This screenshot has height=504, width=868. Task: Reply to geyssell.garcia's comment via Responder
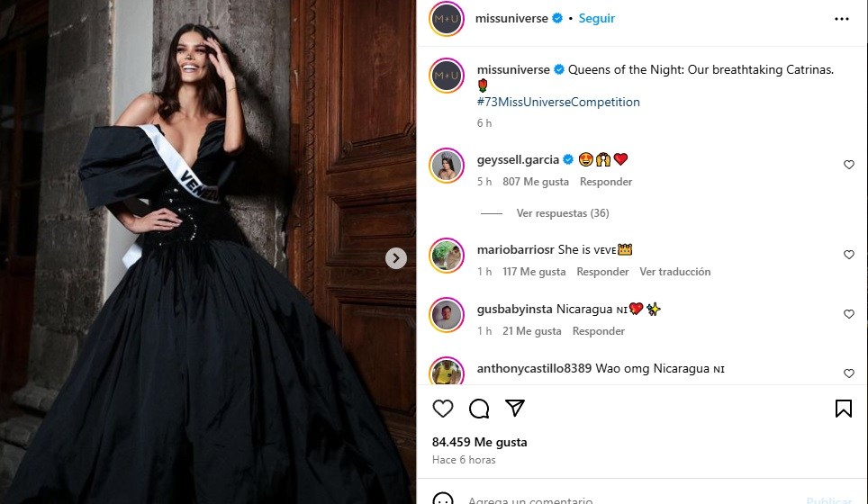tap(606, 182)
